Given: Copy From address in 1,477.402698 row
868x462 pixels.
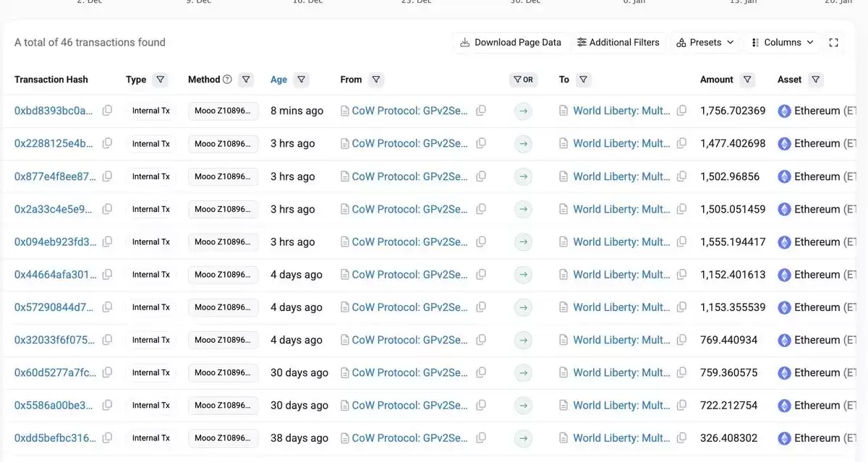Looking at the screenshot, I should tap(481, 143).
